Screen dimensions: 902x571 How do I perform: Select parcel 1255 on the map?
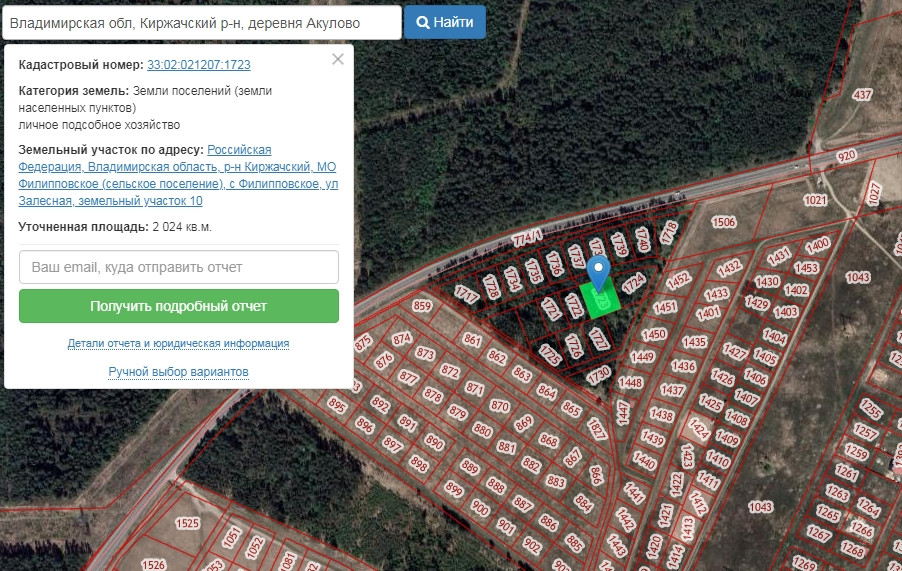click(871, 409)
